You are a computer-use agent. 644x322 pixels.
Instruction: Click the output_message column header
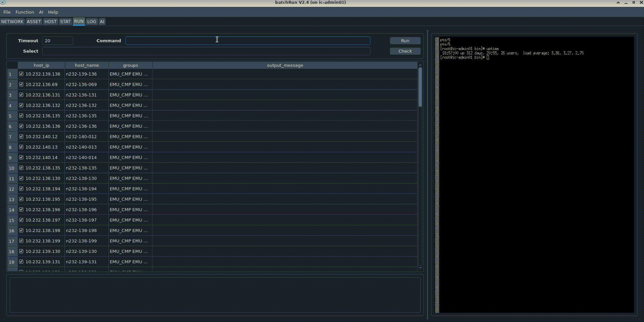(285, 65)
